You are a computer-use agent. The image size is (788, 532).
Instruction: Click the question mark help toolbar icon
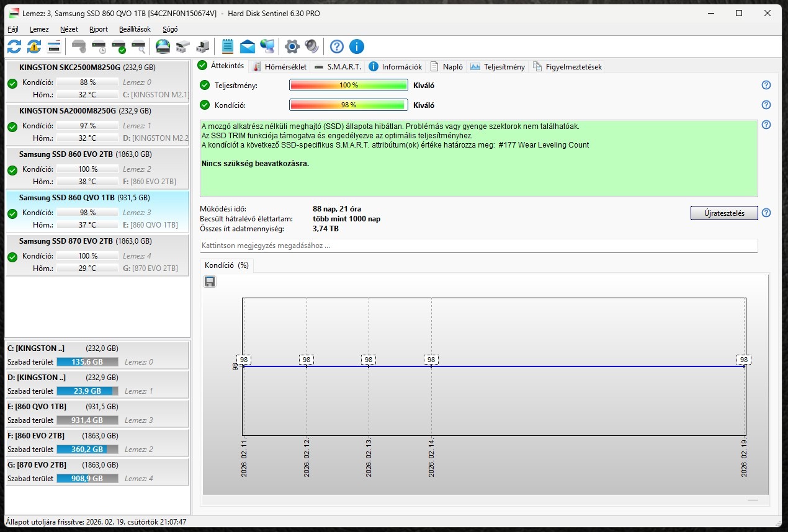tap(336, 47)
